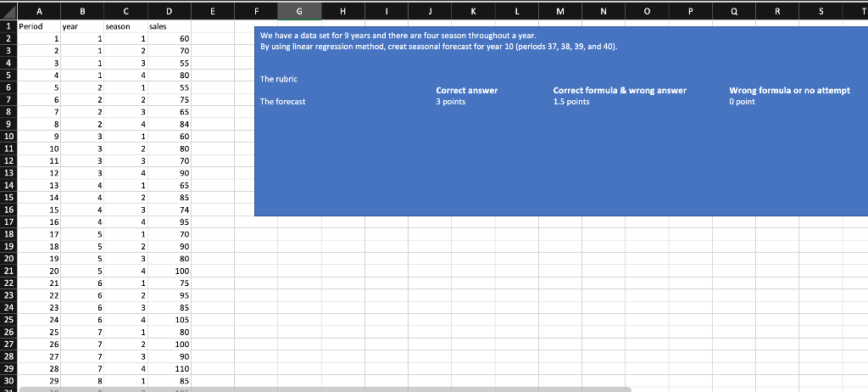
Task: Click the horizontal scrollbar at bottom
Action: [x=325, y=389]
